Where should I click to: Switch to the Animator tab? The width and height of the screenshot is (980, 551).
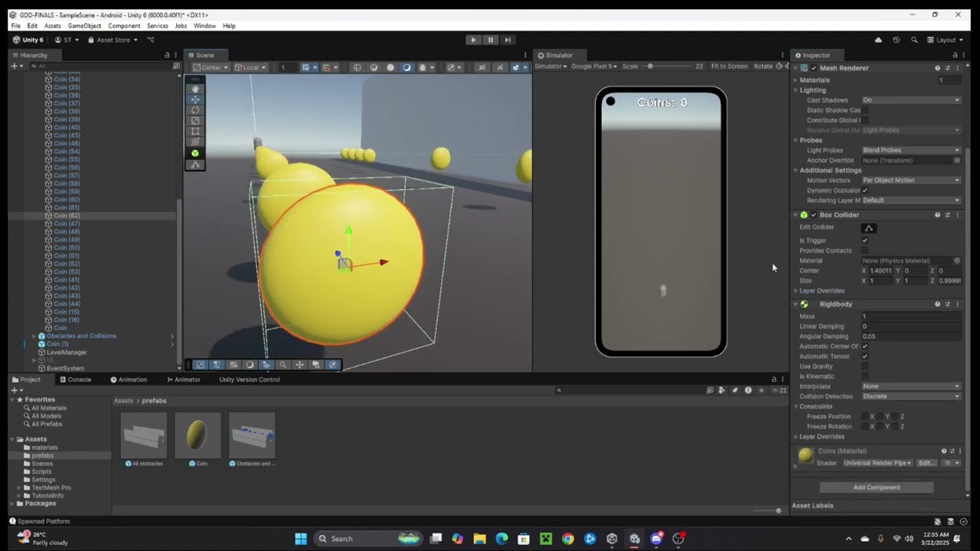click(x=184, y=380)
